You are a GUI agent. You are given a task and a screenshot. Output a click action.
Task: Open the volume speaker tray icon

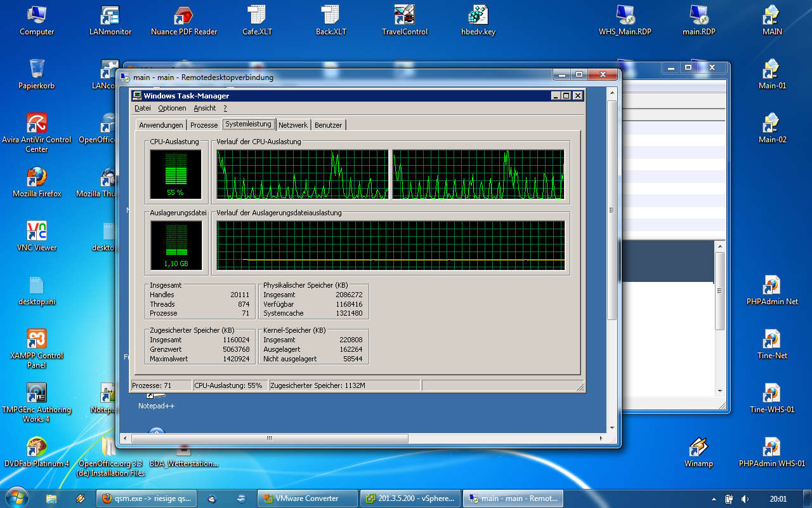click(x=745, y=499)
